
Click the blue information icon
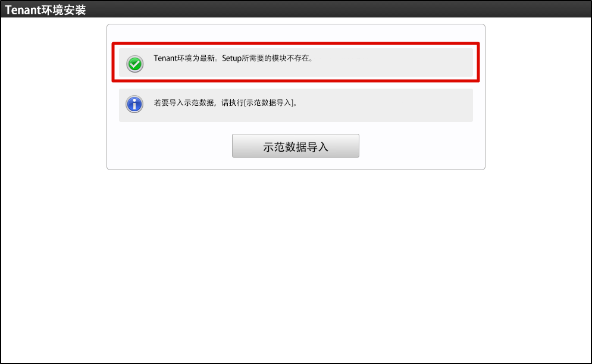[134, 104]
